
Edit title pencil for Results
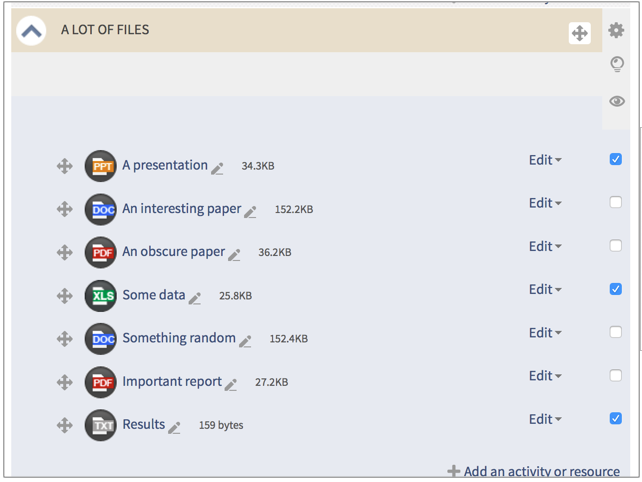174,428
